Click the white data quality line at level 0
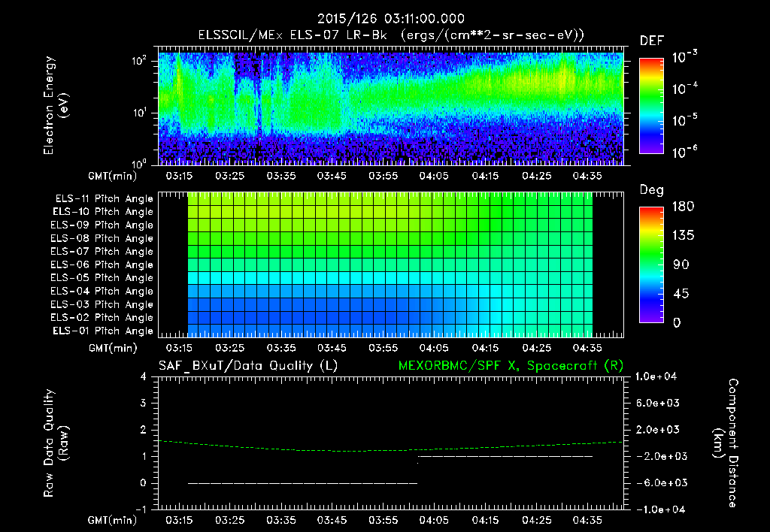This screenshot has width=770, height=532. 302,483
